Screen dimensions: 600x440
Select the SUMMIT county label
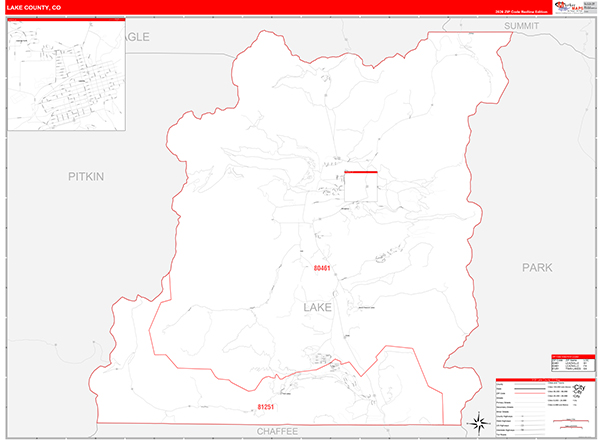pyautogui.click(x=521, y=26)
